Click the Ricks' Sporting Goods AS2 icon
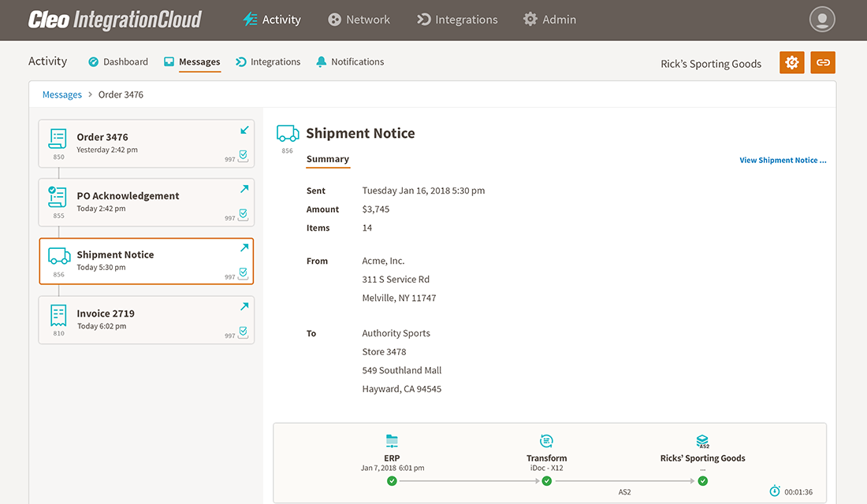 click(702, 441)
